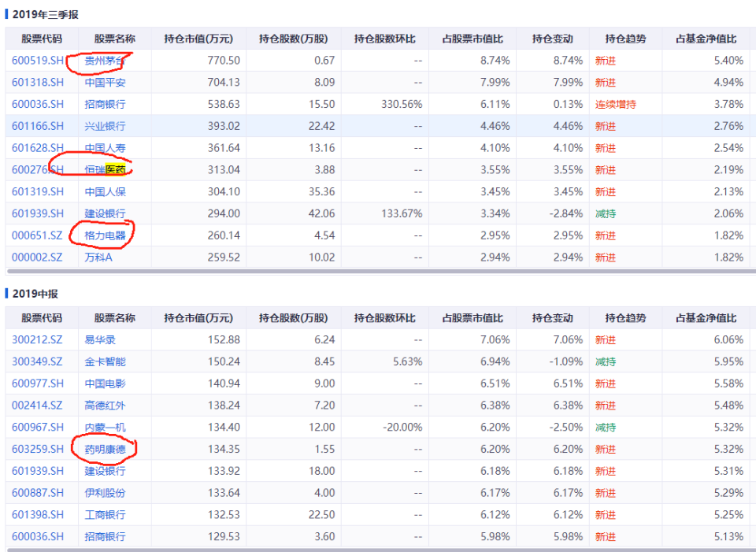Open 中国人寿 stock link
The image size is (756, 552).
105,148
